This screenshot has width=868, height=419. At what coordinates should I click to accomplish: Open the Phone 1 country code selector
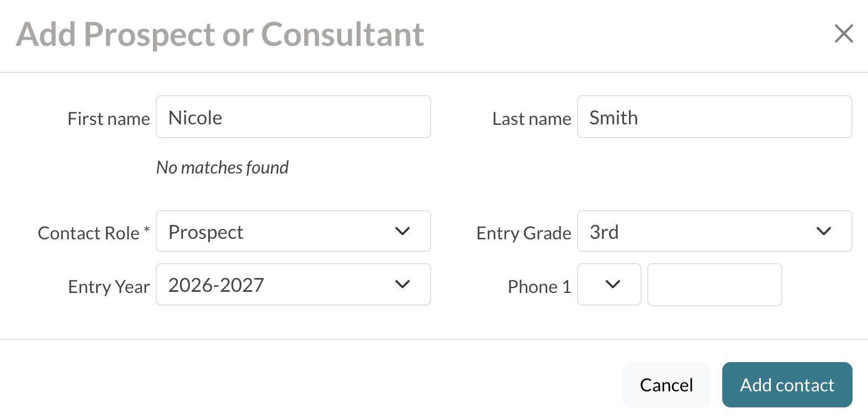[x=609, y=284]
